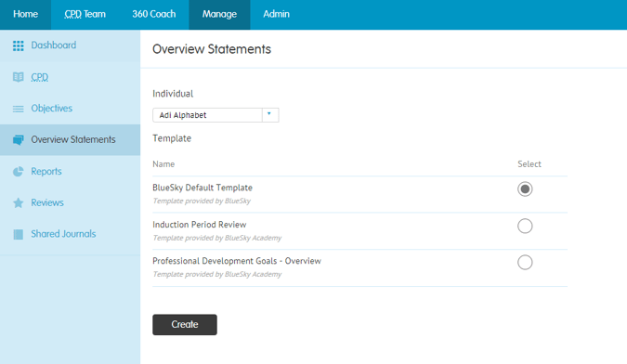Click the Adi Alphabet selection field
The height and width of the screenshot is (364, 627).
point(216,115)
